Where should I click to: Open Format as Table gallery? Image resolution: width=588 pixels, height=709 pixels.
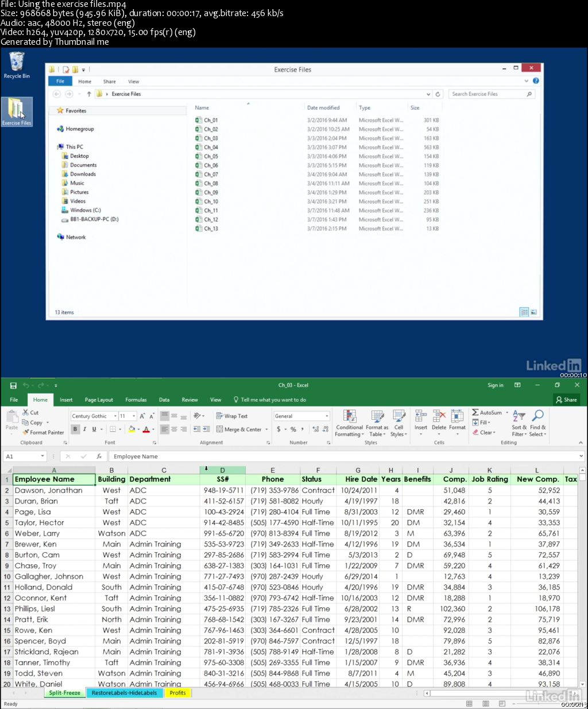tap(377, 423)
